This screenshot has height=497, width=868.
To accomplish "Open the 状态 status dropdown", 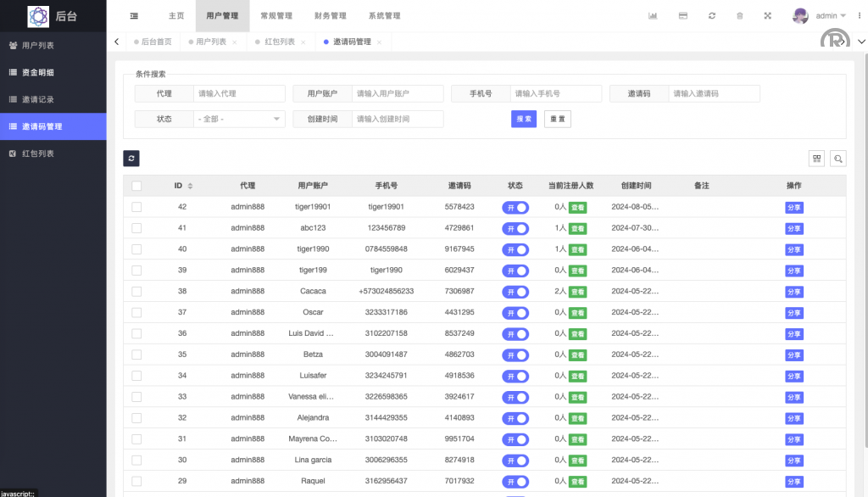I will point(240,120).
